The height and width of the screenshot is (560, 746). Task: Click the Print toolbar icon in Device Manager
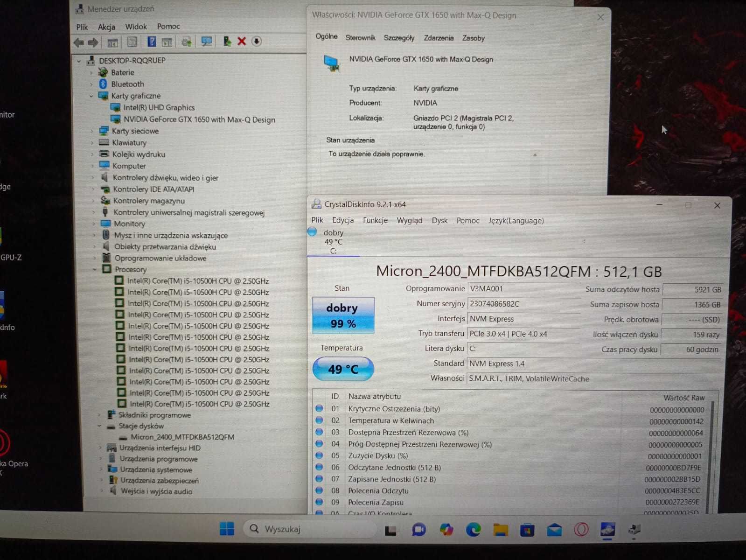[187, 42]
